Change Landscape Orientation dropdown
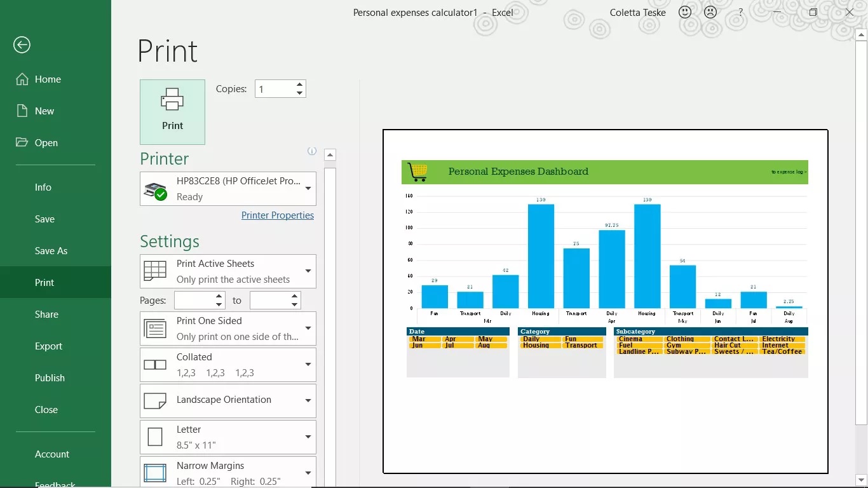Screen dimensions: 868x488 [308, 400]
